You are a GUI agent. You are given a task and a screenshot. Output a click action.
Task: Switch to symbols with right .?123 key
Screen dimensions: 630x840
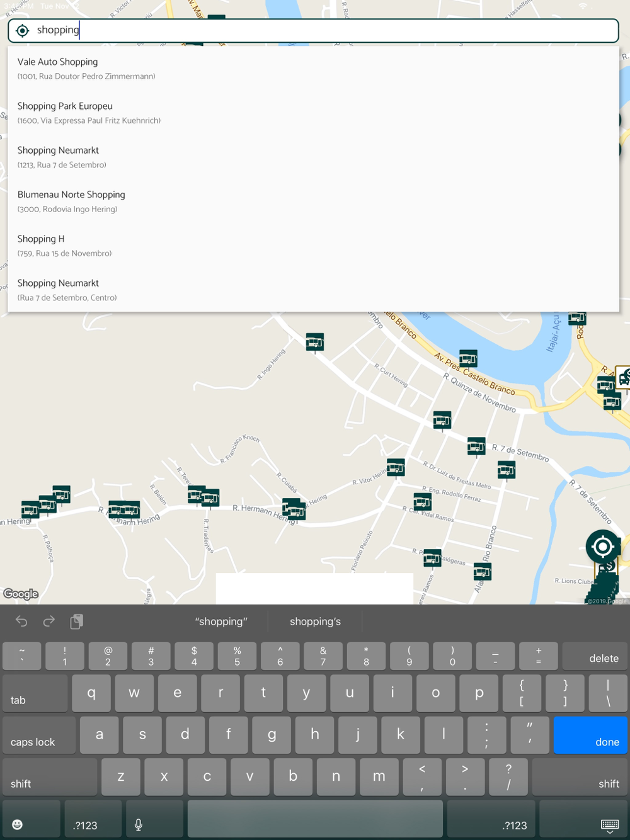(491, 819)
